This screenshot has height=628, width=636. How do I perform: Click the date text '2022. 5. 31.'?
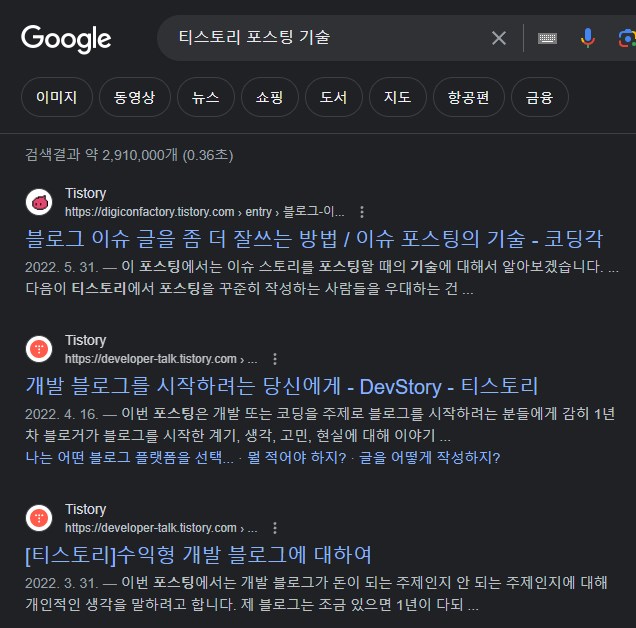[x=62, y=267]
